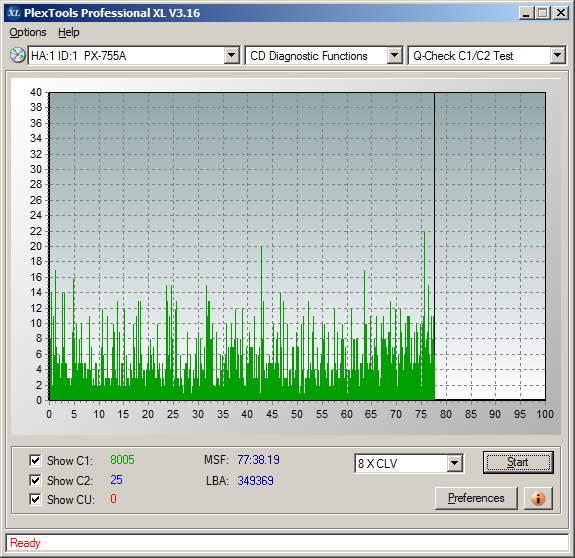Click the MSF value 77:38.19
This screenshot has height=558, width=575.
coord(258,460)
